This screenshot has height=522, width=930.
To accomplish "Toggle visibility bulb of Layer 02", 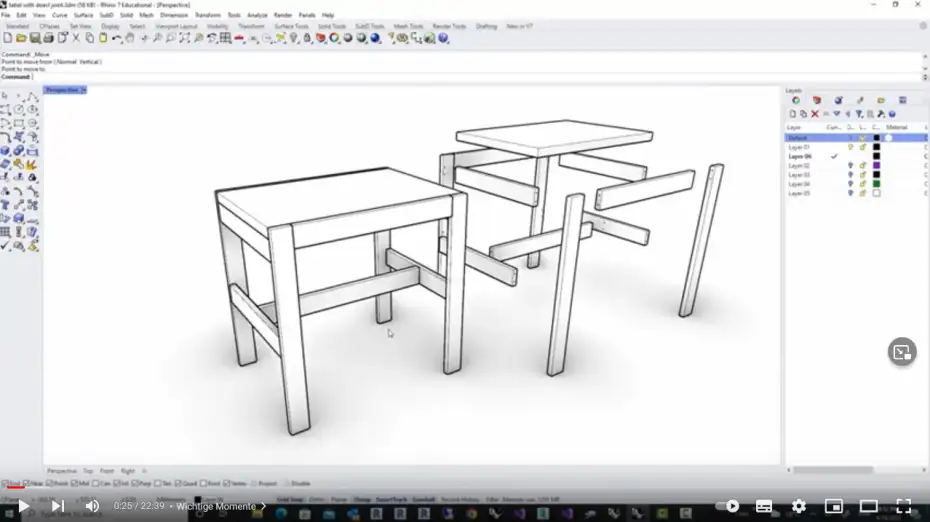I will (851, 165).
